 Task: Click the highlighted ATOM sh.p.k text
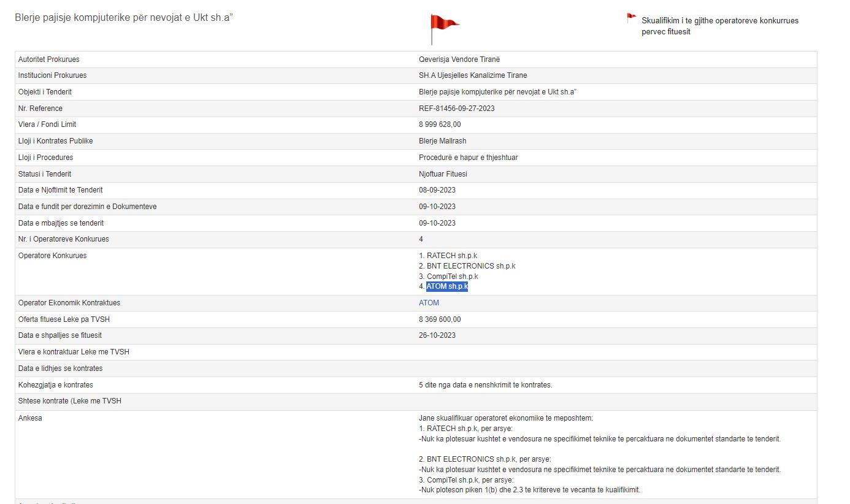(447, 286)
